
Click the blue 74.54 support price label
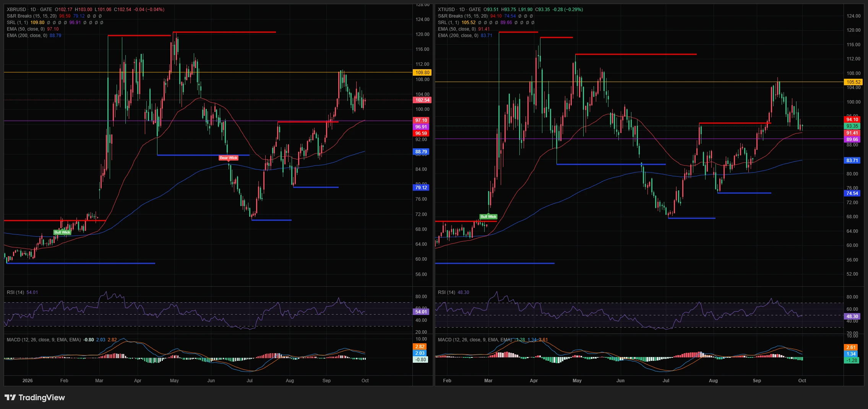point(852,193)
